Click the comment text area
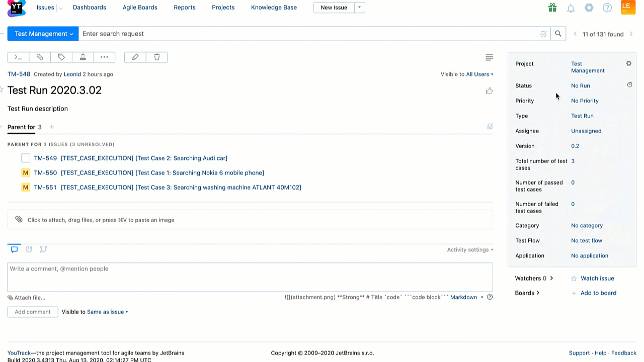The width and height of the screenshot is (644, 362). 250,277
